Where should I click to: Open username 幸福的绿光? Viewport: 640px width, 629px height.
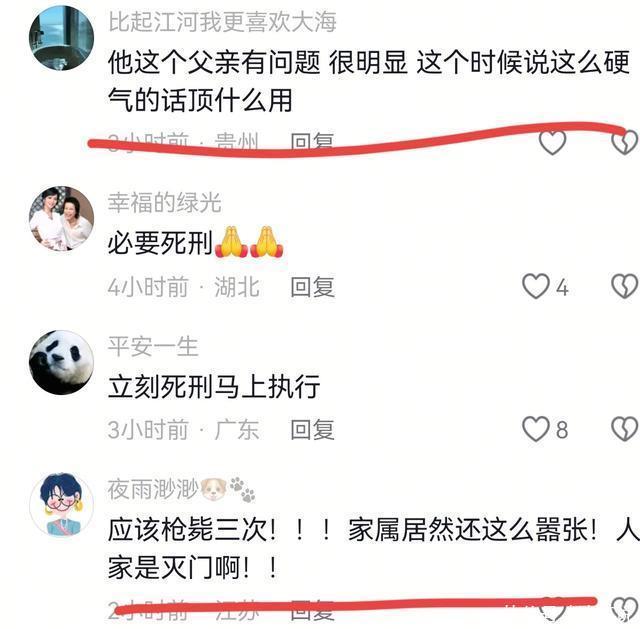[164, 202]
